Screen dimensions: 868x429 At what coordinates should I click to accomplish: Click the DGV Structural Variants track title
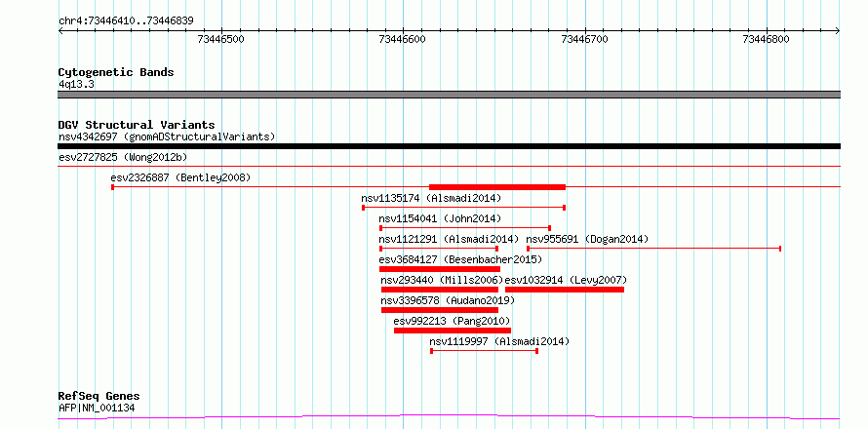click(x=137, y=125)
